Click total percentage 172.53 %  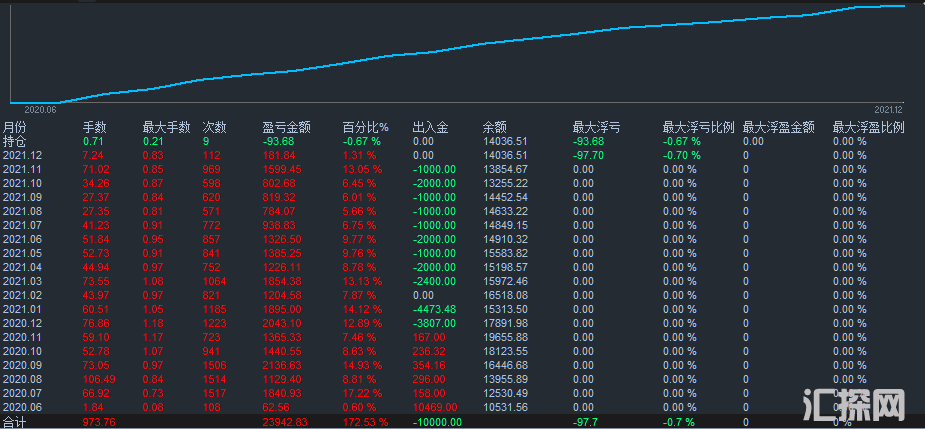pos(366,423)
